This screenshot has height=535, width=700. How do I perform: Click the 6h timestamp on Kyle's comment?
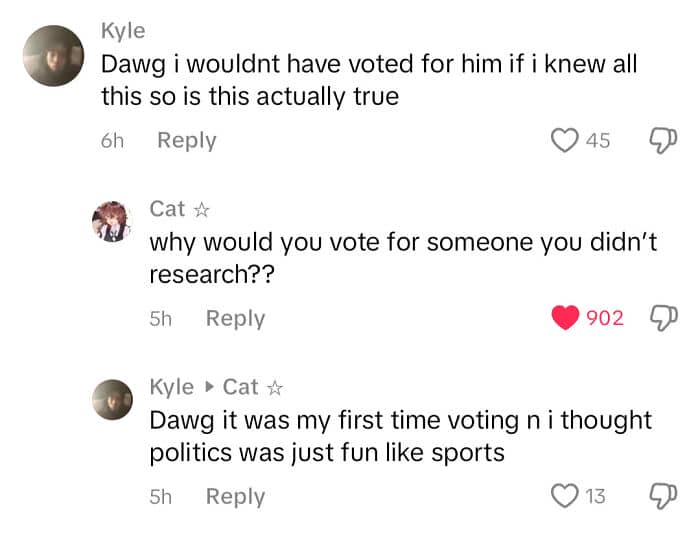coord(112,140)
